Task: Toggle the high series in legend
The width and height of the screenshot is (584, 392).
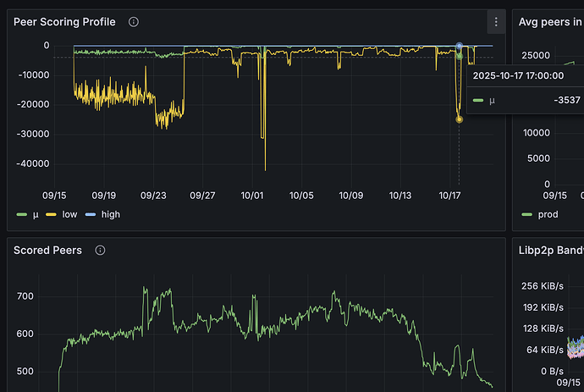Action: pyautogui.click(x=110, y=214)
